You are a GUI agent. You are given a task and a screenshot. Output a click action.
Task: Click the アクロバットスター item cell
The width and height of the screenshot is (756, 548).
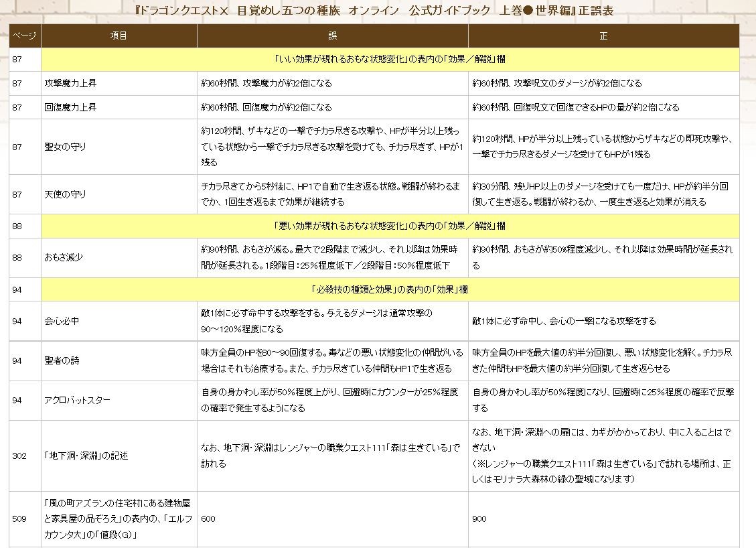coord(119,401)
